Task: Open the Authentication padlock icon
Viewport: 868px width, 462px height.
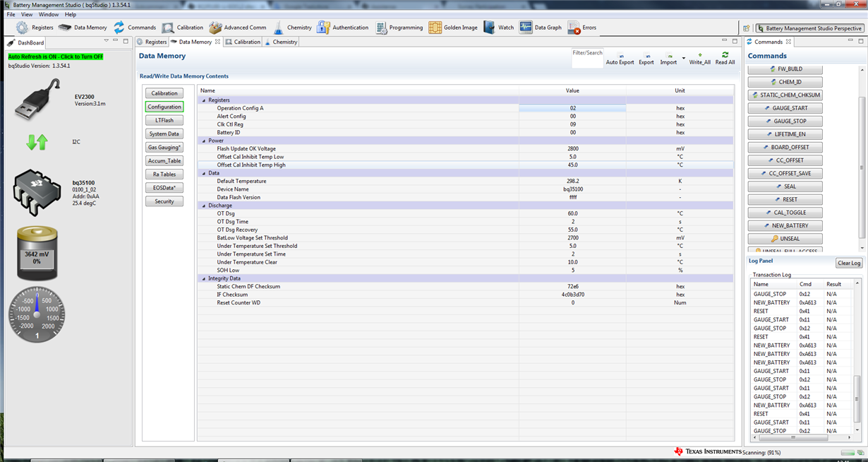Action: click(323, 28)
